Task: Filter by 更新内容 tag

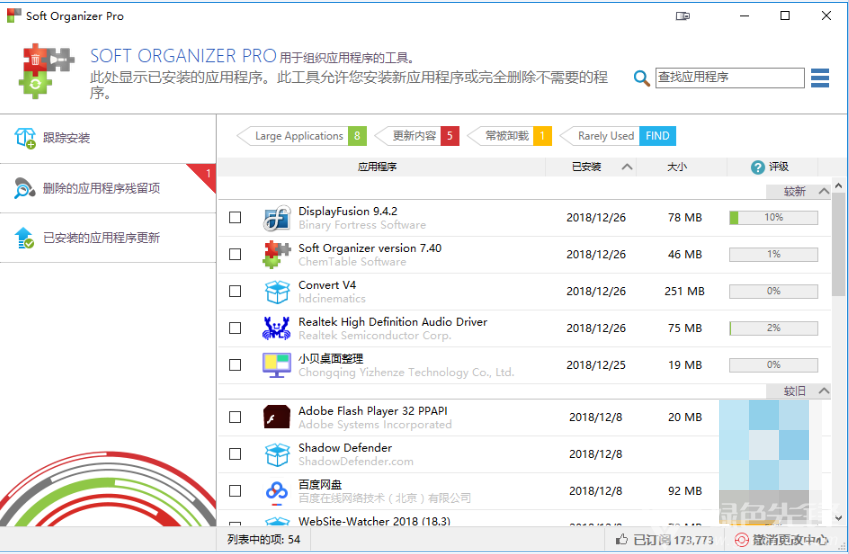Action: pos(417,136)
